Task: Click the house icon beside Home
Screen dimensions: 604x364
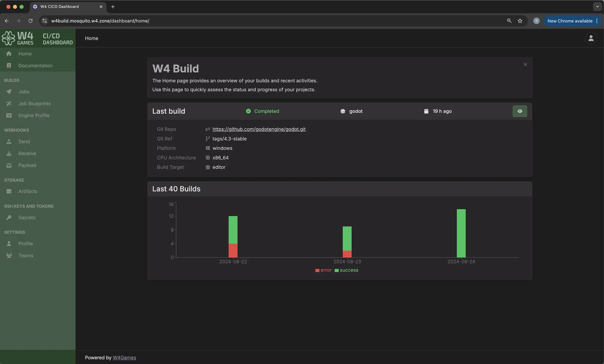Action: (9, 54)
